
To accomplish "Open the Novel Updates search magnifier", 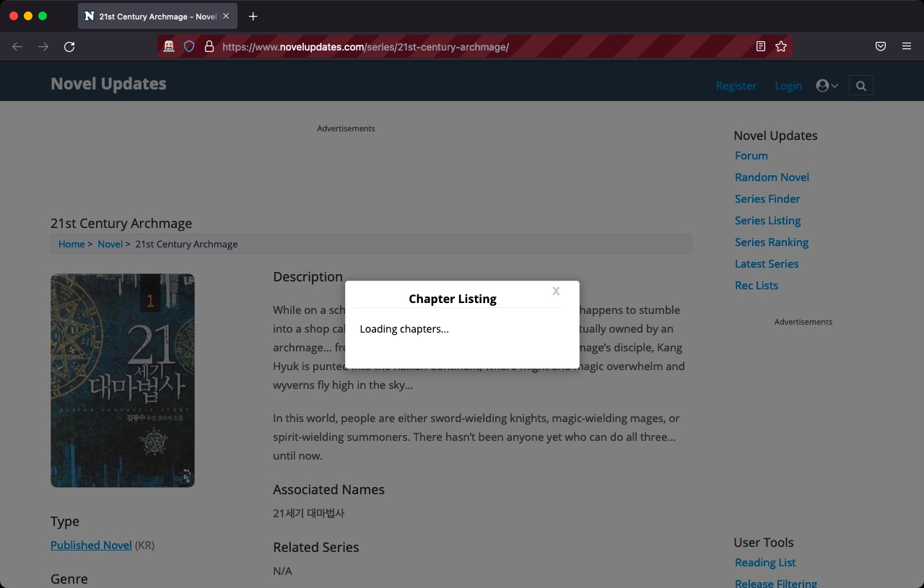I will click(860, 85).
